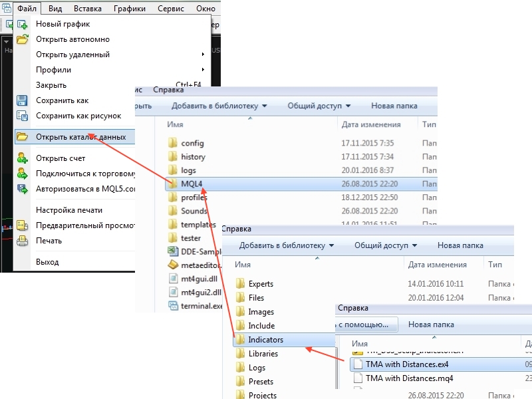Click Новая папка in first explorer window
The image size is (532, 399).
[394, 106]
